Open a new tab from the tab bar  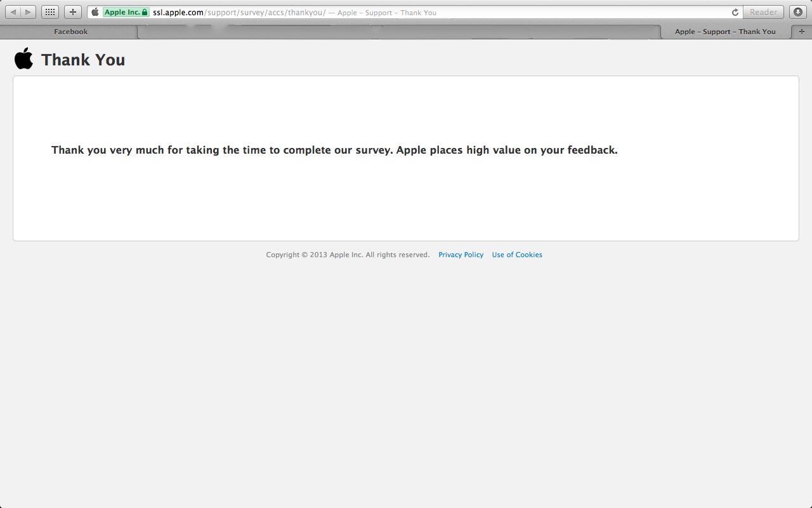pos(802,32)
